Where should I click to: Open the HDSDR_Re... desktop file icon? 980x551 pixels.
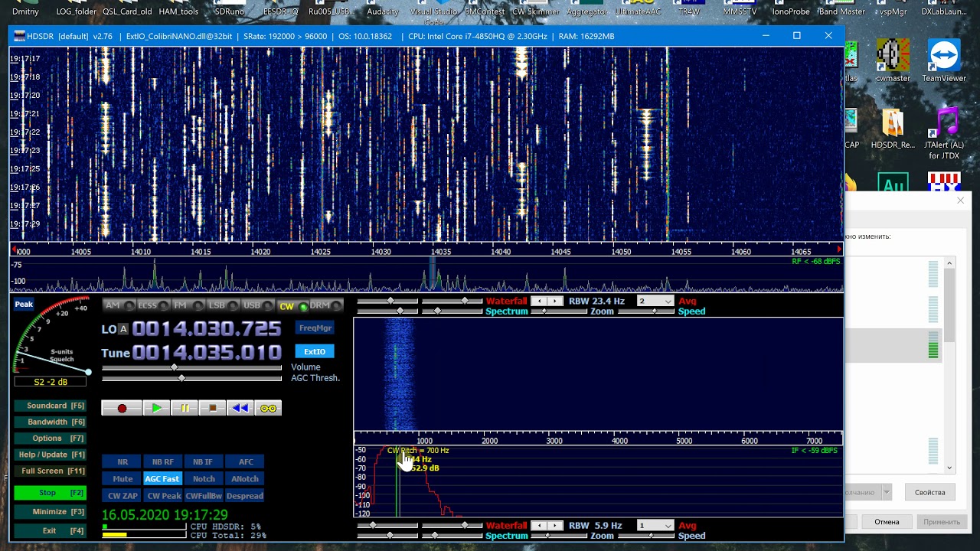pos(893,129)
